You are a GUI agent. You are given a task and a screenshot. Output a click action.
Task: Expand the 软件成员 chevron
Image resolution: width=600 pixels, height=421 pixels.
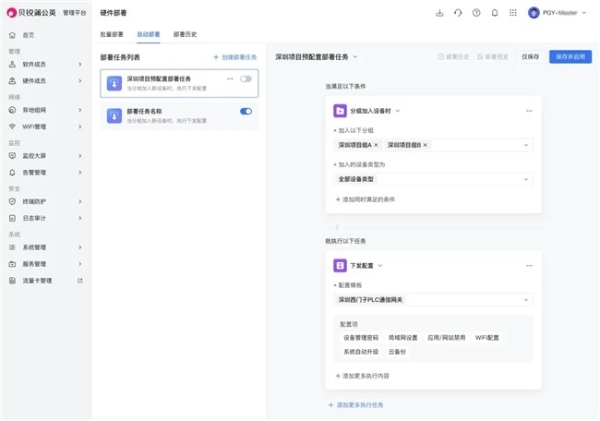(80, 64)
